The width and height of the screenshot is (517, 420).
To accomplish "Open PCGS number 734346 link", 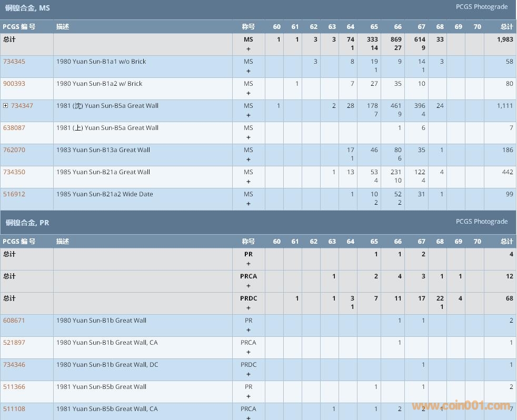I will 14,365.
